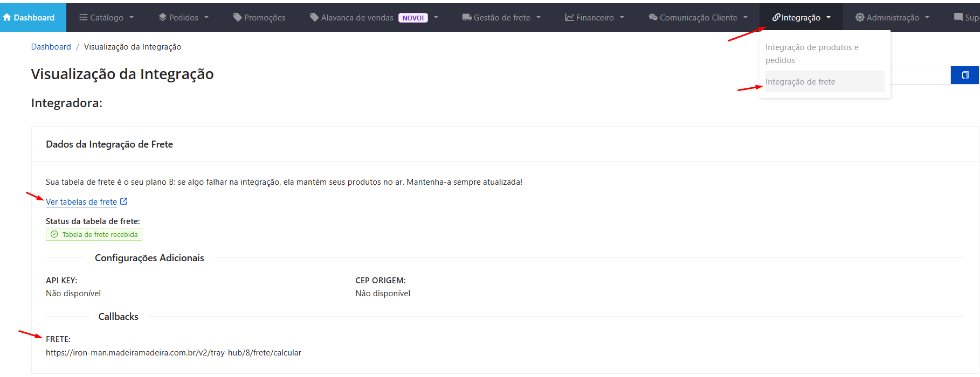Click the Pedidos layers icon
Screen dimensions: 980x377
coord(162,18)
